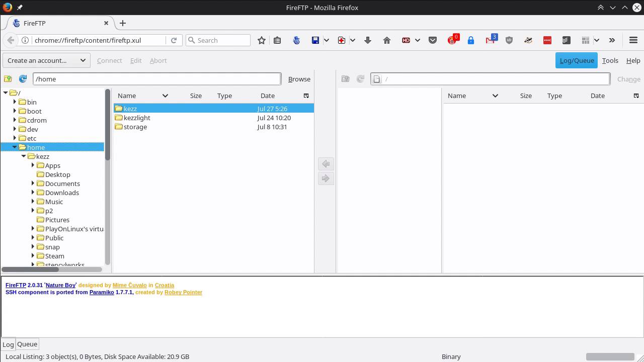Viewport: 644px width, 362px height.
Task: Click the blue floppy disk save icon
Action: click(315, 40)
